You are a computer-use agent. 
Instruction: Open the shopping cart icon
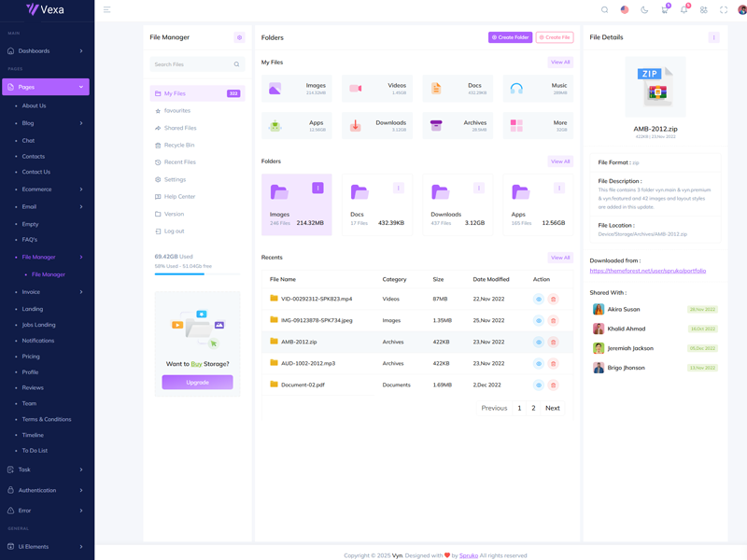(x=664, y=10)
